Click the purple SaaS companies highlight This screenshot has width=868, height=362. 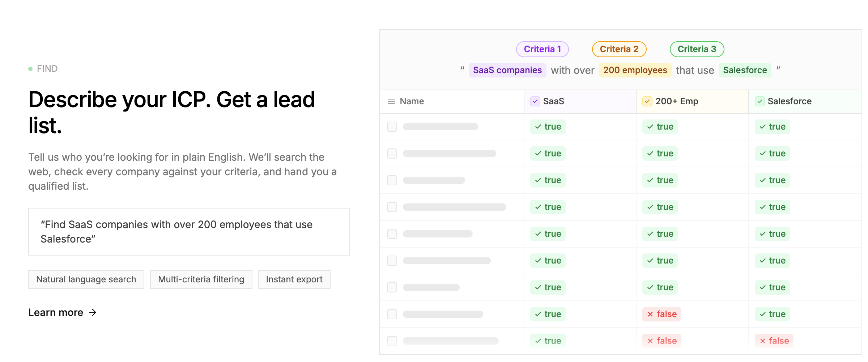[x=507, y=70]
